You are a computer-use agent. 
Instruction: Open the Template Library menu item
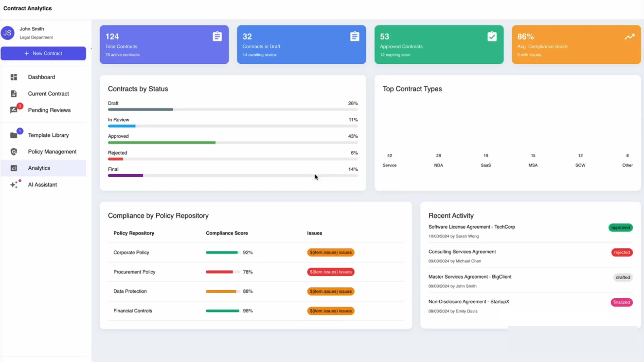(x=48, y=135)
